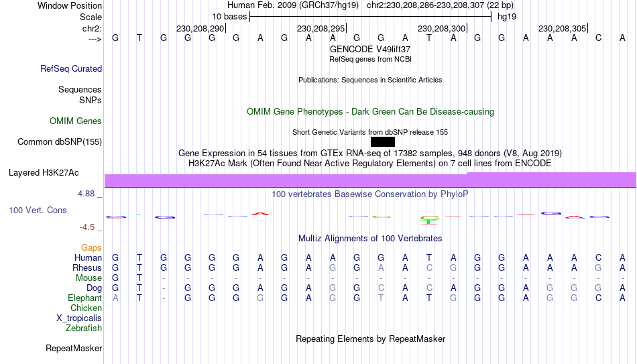Click the Zebrafish species row label
Screen dimensions: 637x364
point(84,328)
